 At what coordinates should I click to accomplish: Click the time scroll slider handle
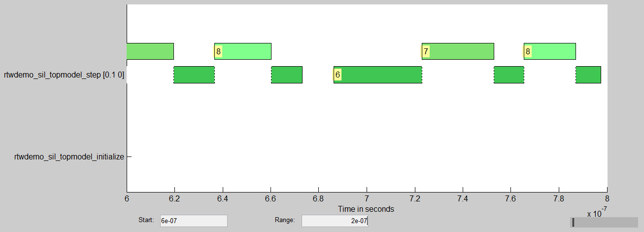pyautogui.click(x=573, y=223)
